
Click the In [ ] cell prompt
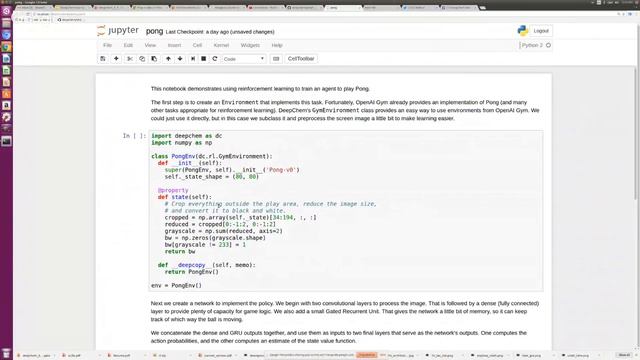pos(134,136)
